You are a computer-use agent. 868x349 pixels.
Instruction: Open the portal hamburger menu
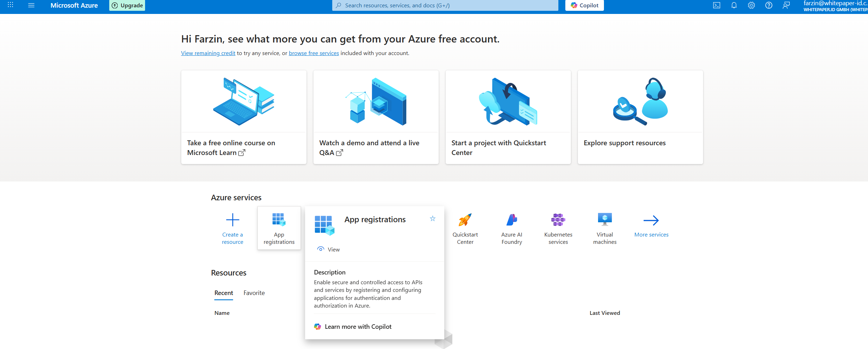pyautogui.click(x=31, y=5)
